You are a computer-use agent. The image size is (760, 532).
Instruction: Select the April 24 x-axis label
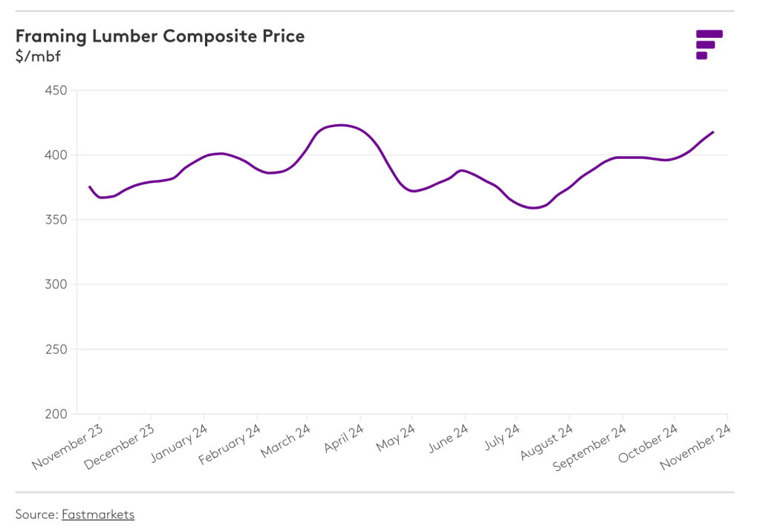[x=344, y=439]
